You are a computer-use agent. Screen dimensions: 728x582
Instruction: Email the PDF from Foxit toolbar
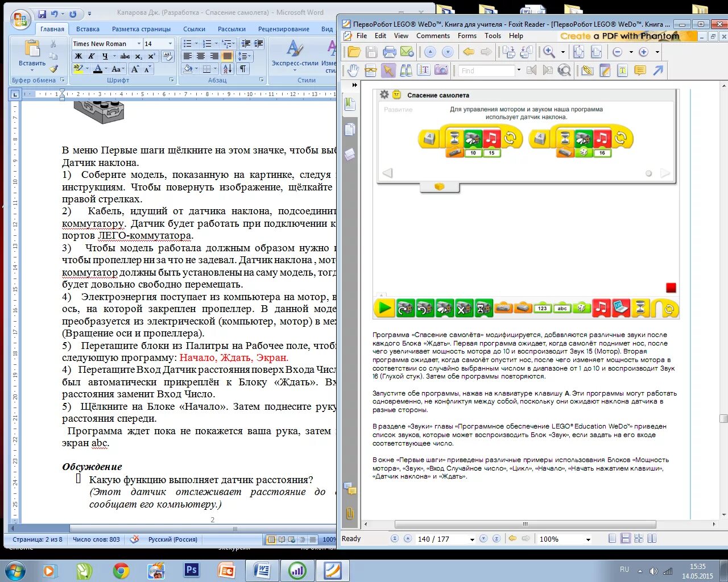(x=407, y=52)
